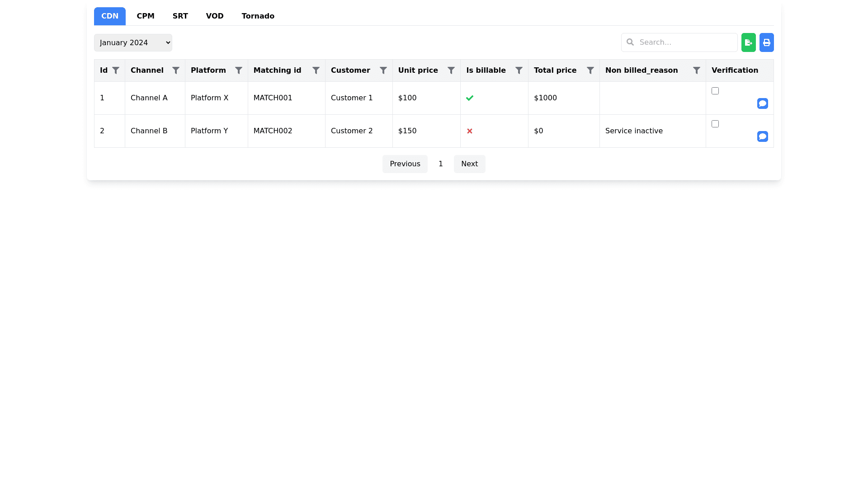
Task: Open filter for Is billable column
Action: tap(519, 70)
